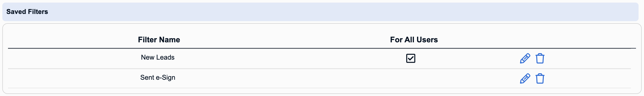Open the pencil editor in the Sent e-Sign row
This screenshot has width=644, height=96.
525,78
